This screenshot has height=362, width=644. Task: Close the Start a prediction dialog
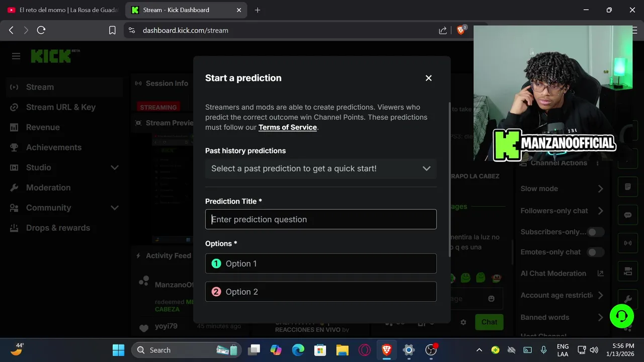(429, 78)
